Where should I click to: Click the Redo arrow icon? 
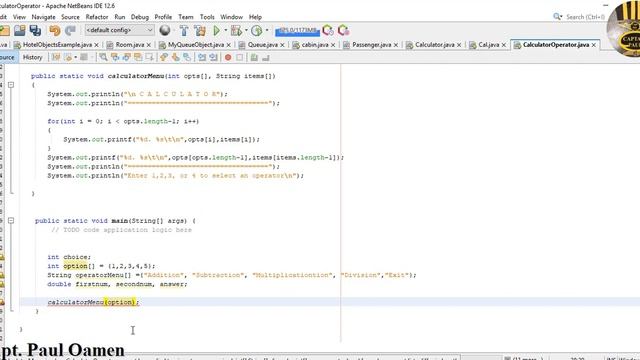click(x=70, y=30)
